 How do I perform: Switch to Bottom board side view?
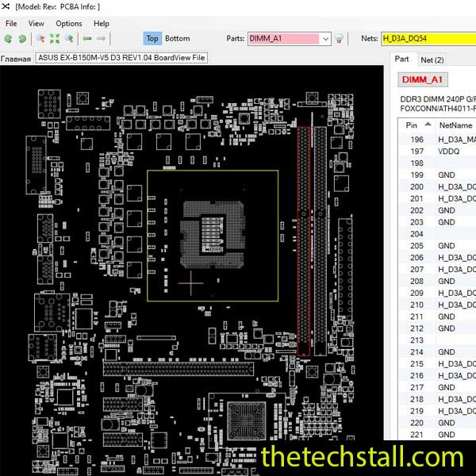[178, 38]
